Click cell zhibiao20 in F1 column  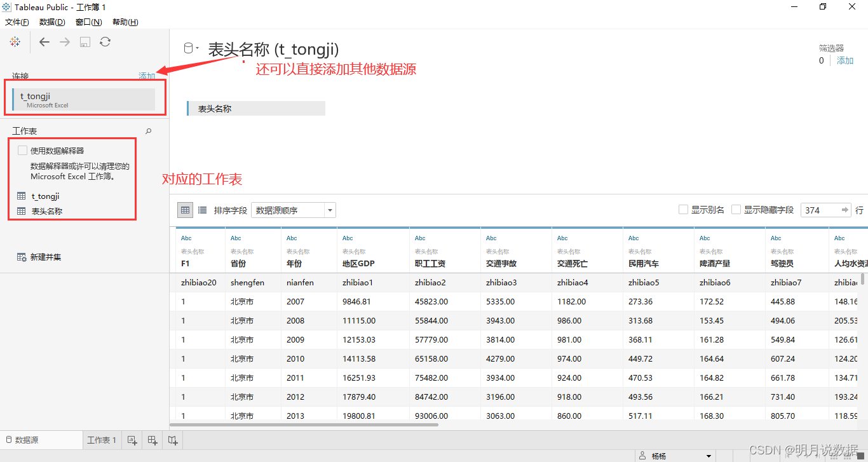199,283
